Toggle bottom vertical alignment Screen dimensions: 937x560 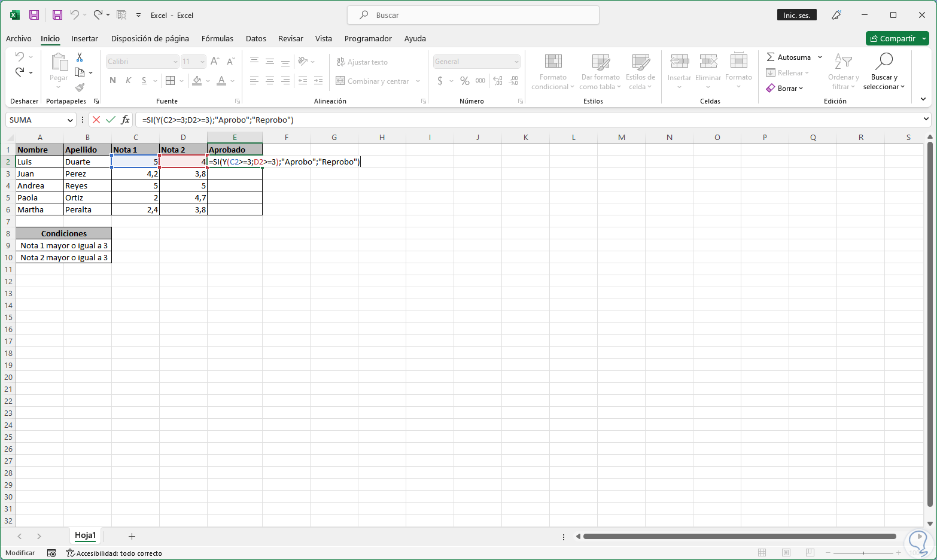[x=285, y=62]
